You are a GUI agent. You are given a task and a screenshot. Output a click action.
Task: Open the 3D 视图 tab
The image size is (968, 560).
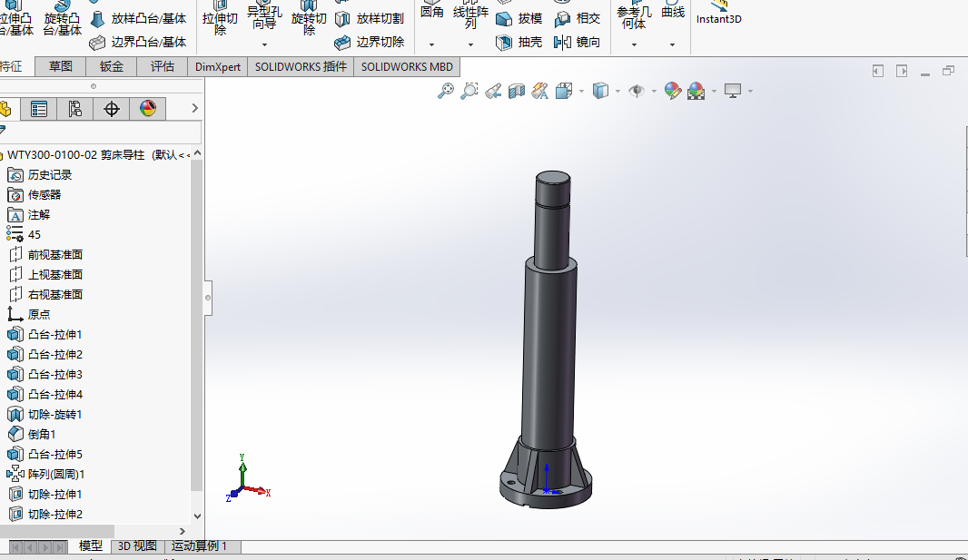(138, 545)
